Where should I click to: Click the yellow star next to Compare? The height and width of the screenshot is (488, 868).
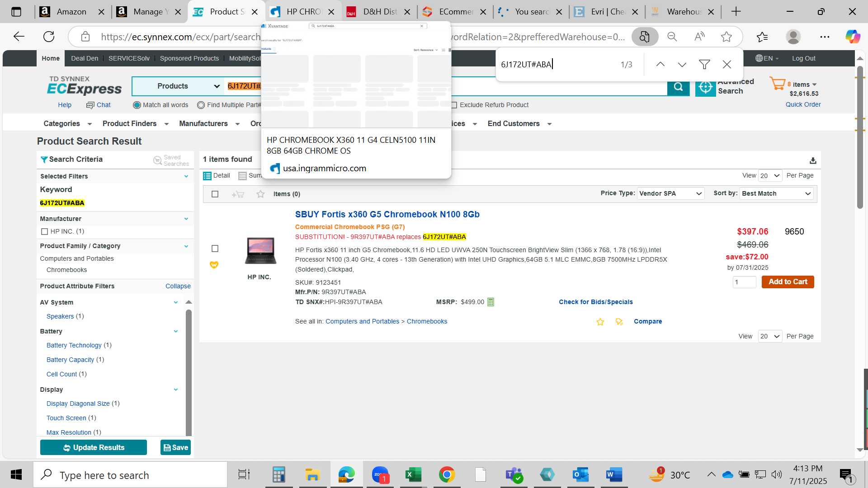[600, 322]
